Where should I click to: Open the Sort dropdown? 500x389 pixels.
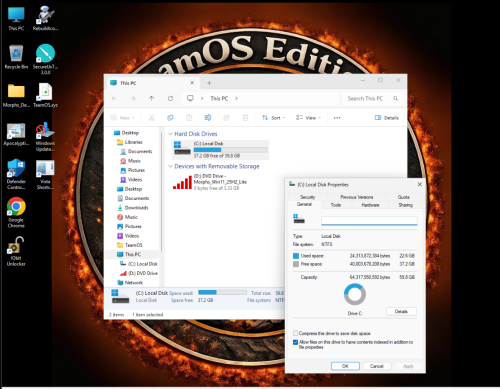(274, 118)
